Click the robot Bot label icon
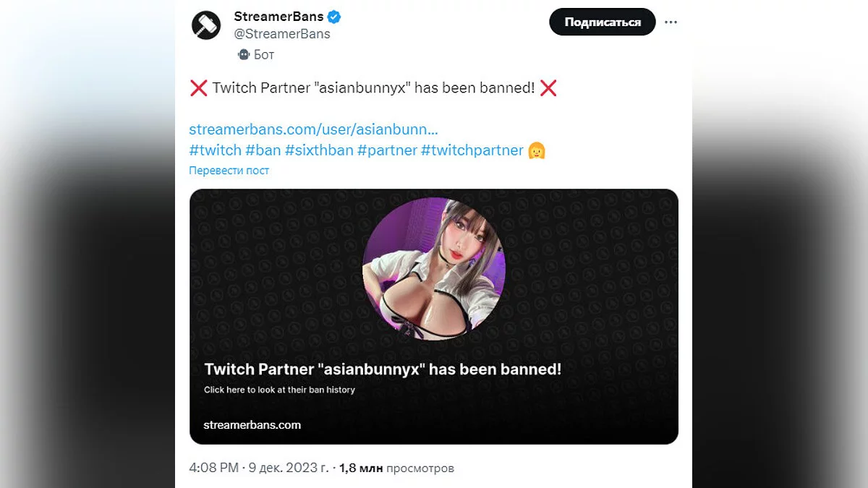The width and height of the screenshot is (868, 488). coord(244,54)
